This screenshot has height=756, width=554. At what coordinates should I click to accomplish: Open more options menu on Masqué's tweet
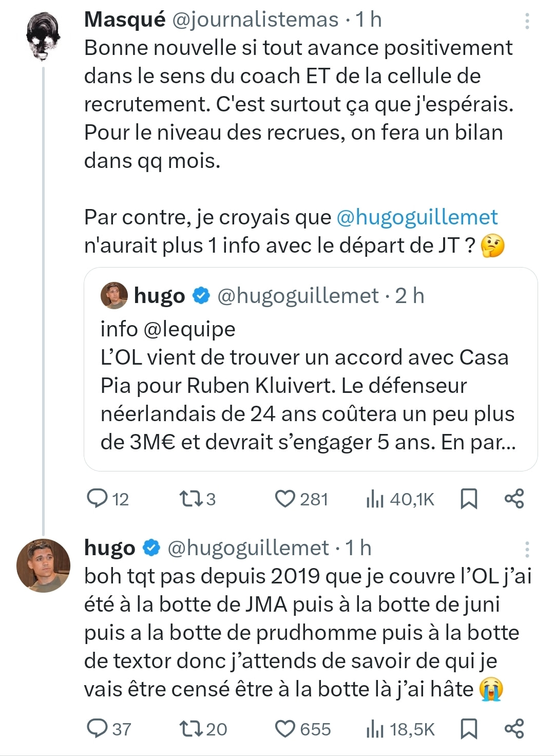click(x=527, y=21)
